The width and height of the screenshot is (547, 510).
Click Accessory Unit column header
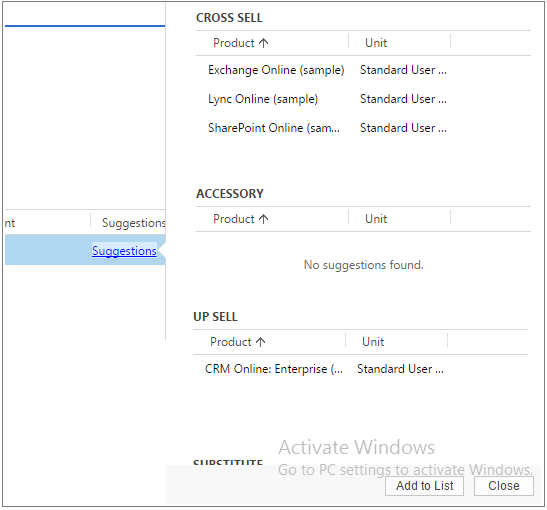376,219
